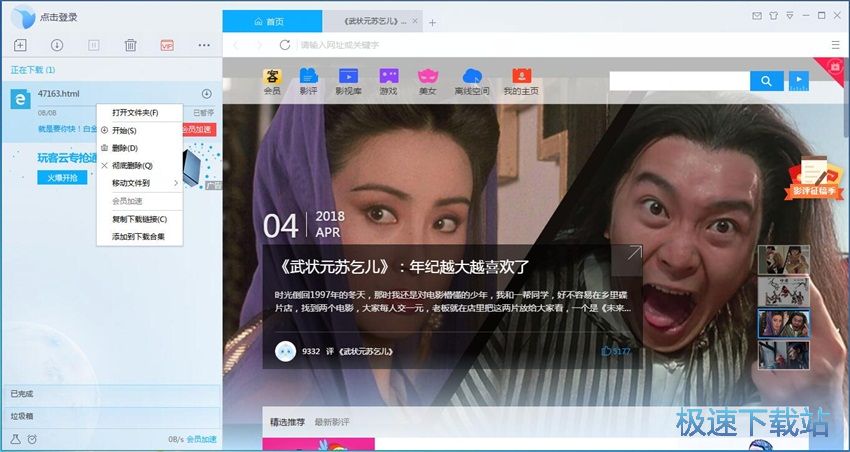Switch to the 《武状元苏乞儿》 tab
This screenshot has width=850, height=452.
click(374, 21)
